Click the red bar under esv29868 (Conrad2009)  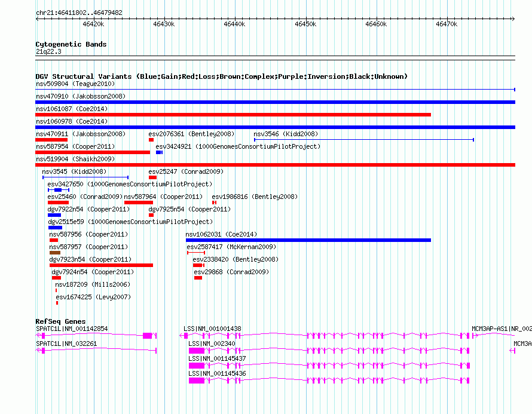pos(198,278)
